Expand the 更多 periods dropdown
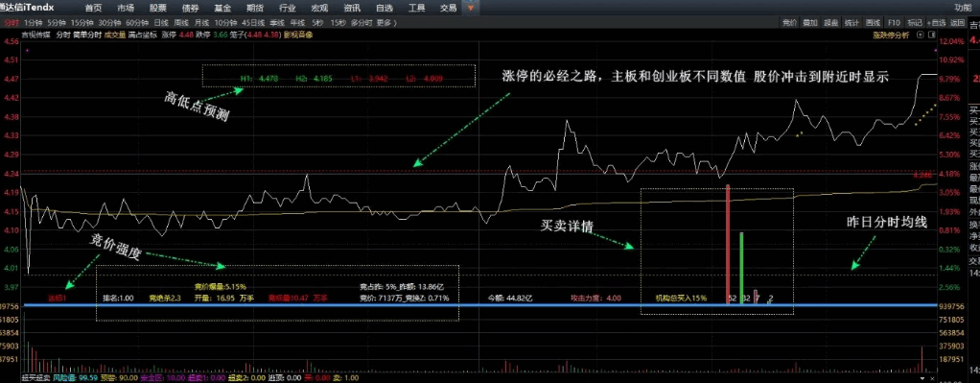Image resolution: width=980 pixels, height=383 pixels. pyautogui.click(x=386, y=22)
